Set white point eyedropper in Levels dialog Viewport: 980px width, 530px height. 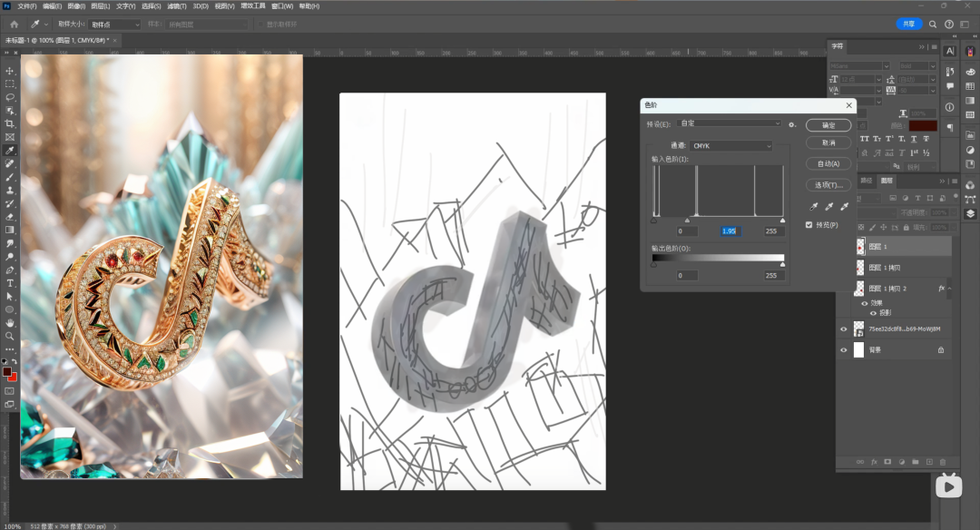tap(845, 206)
